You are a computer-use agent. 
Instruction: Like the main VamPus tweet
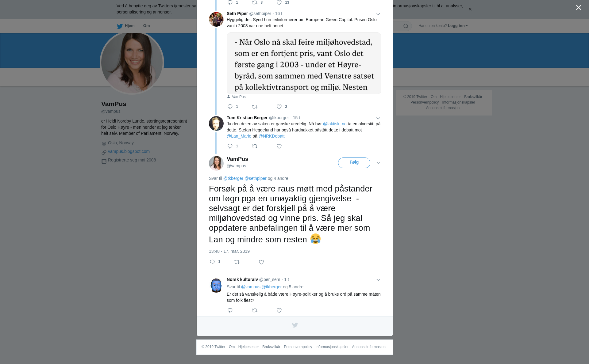(x=261, y=262)
